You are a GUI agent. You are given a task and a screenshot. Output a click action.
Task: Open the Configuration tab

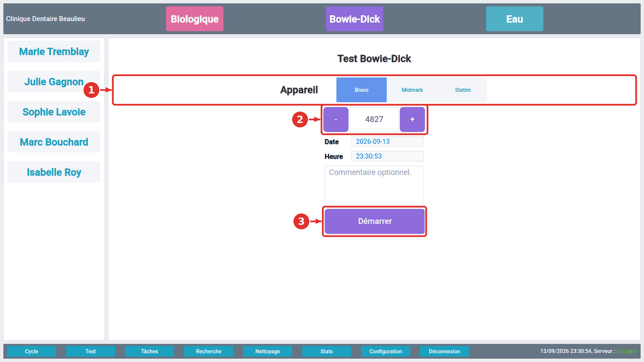[386, 351]
